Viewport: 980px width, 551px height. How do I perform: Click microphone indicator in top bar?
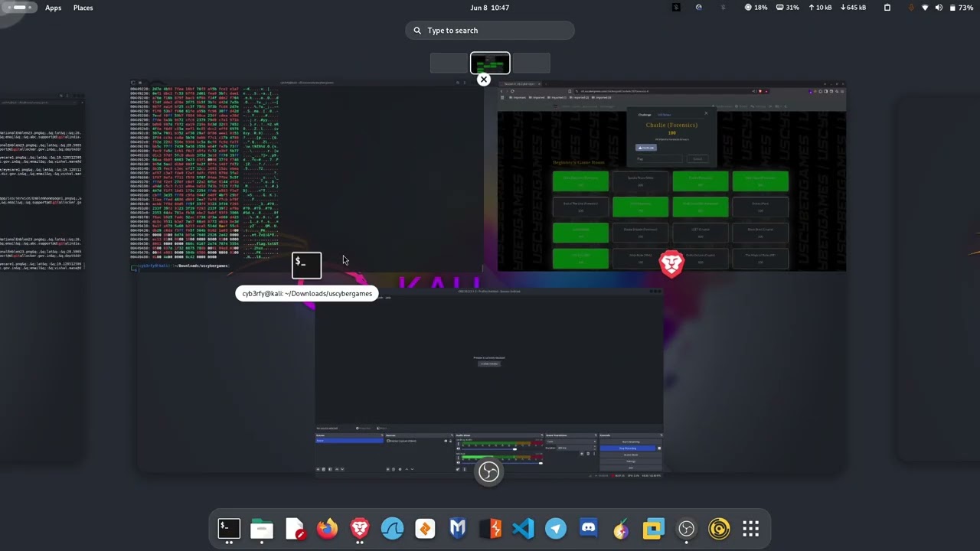[911, 8]
